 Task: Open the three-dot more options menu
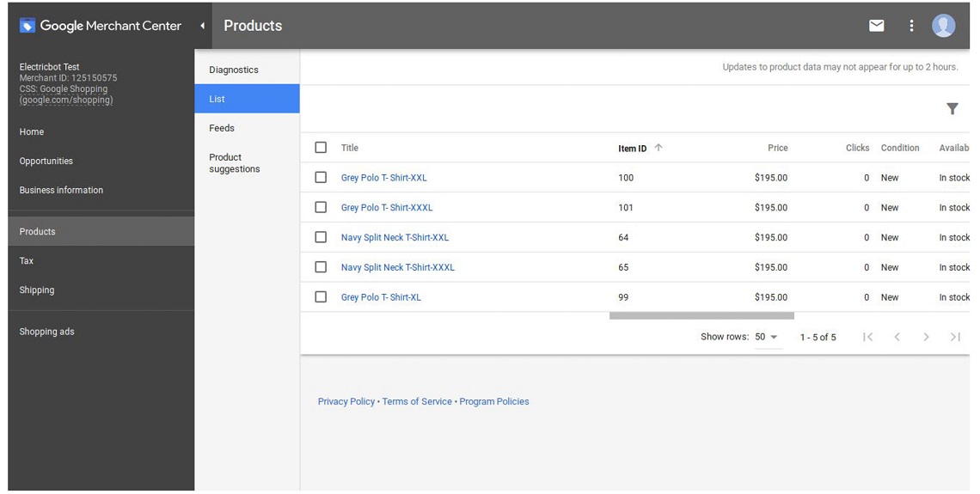pos(911,26)
